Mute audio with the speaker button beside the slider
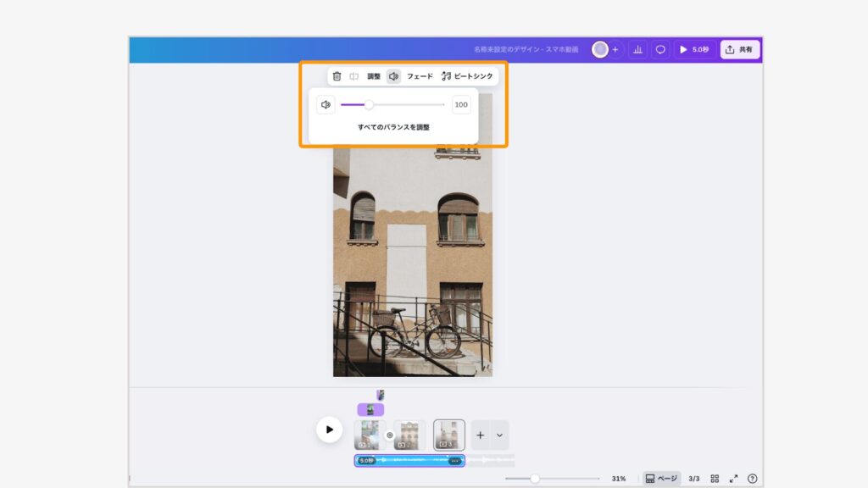 (x=325, y=105)
